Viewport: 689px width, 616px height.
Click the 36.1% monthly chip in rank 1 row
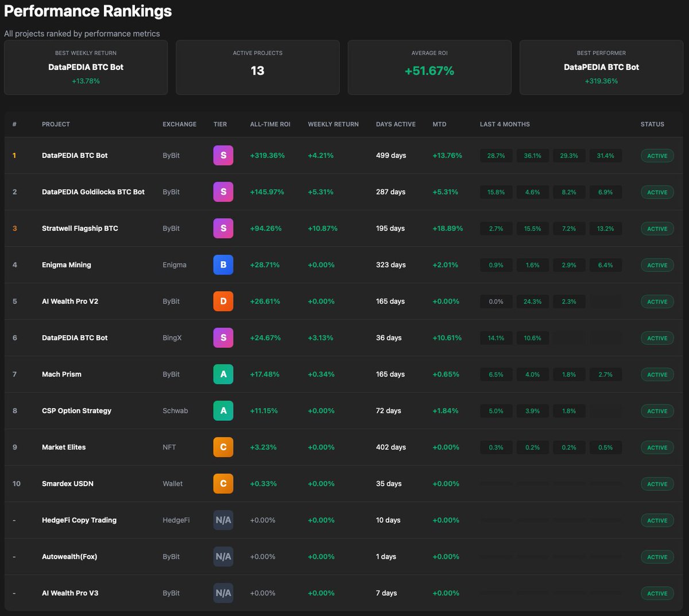pyautogui.click(x=532, y=156)
